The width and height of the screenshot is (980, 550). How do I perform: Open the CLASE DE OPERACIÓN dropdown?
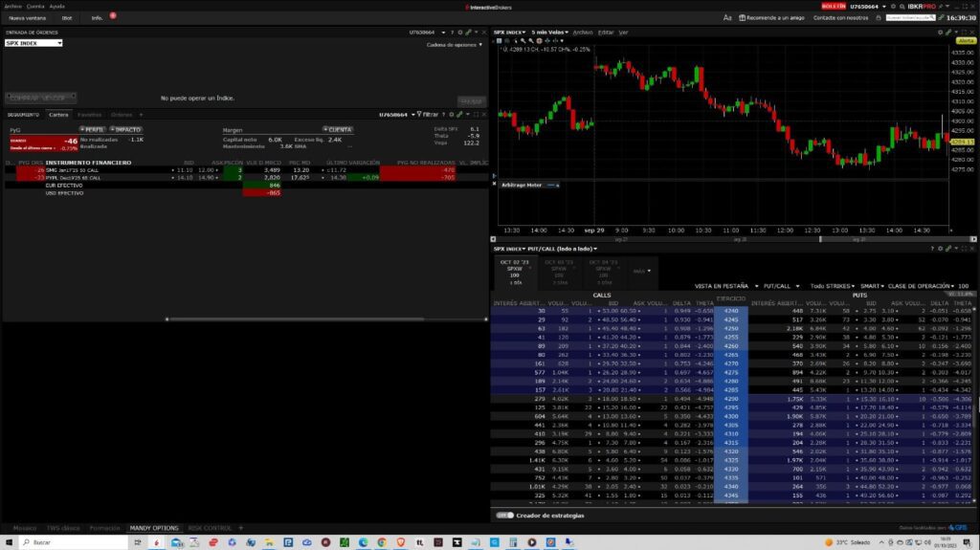[921, 286]
